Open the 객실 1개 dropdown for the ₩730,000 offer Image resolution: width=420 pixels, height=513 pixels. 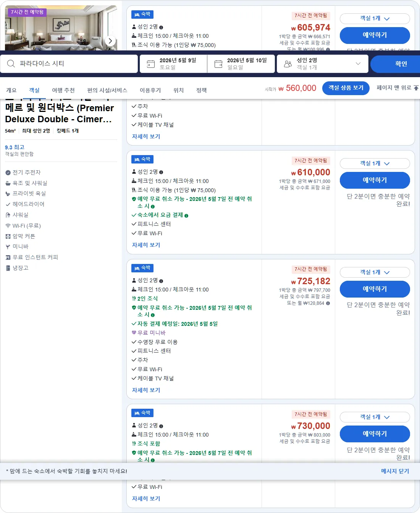[375, 417]
